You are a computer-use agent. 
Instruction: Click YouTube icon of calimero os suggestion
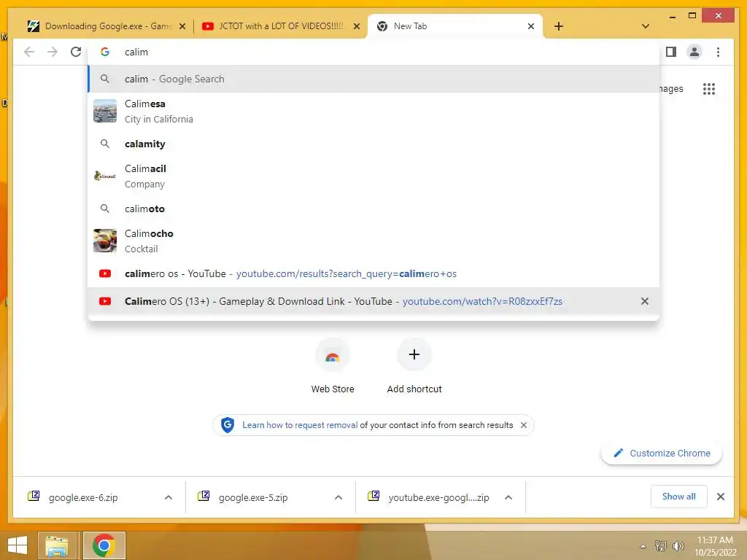point(105,274)
